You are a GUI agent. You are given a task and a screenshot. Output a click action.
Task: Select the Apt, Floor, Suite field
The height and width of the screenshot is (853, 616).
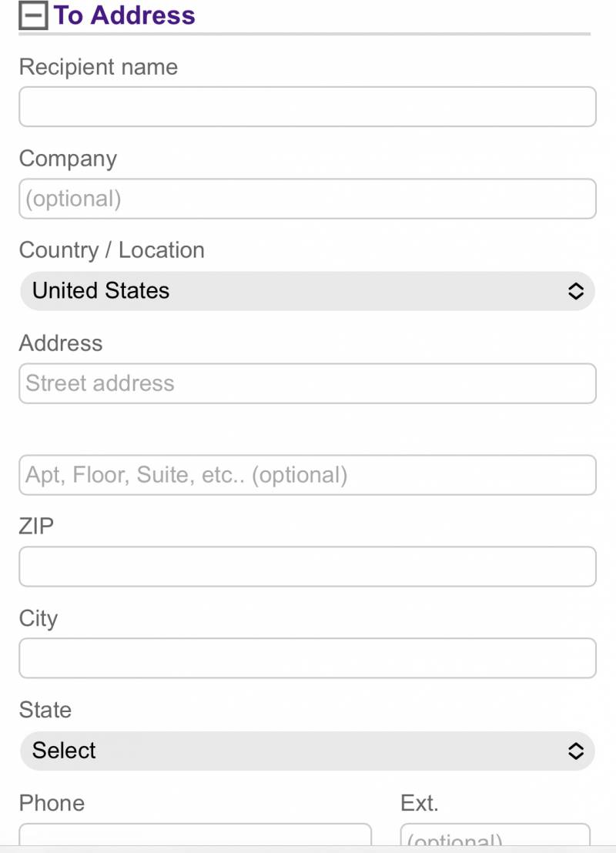[x=307, y=475]
